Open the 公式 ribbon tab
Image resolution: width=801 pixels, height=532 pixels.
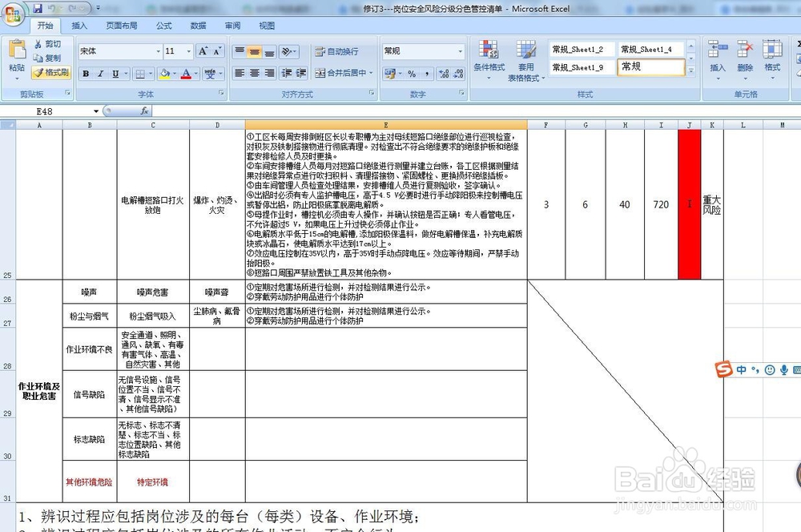[x=163, y=26]
